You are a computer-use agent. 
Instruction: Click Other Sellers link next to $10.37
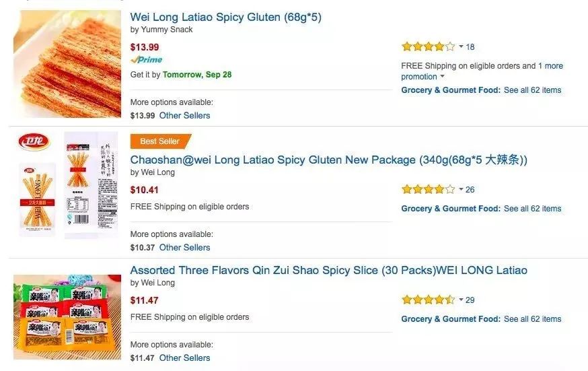(184, 247)
